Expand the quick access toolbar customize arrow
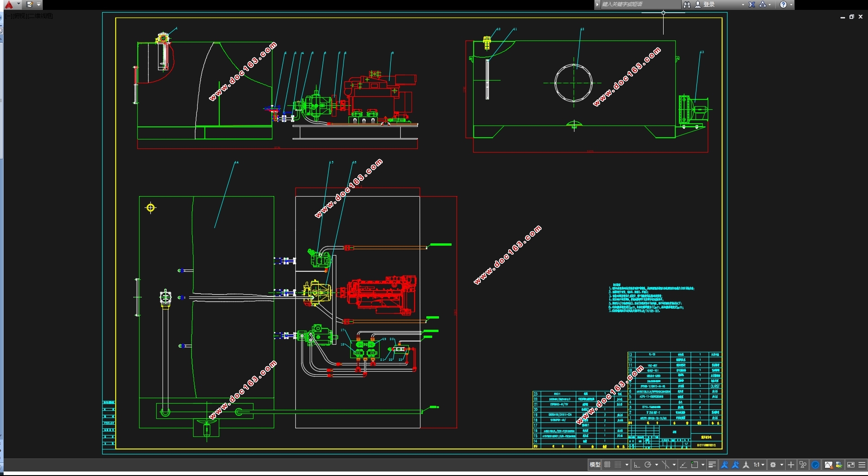 tap(39, 4)
